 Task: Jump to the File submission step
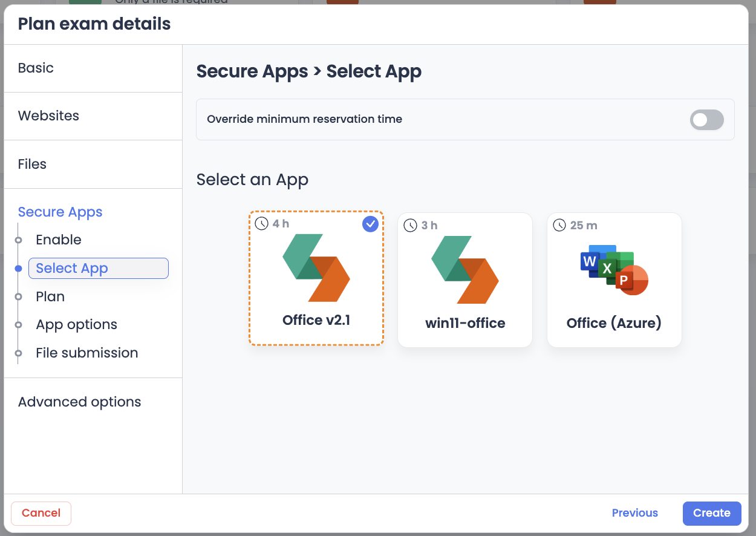coord(86,353)
